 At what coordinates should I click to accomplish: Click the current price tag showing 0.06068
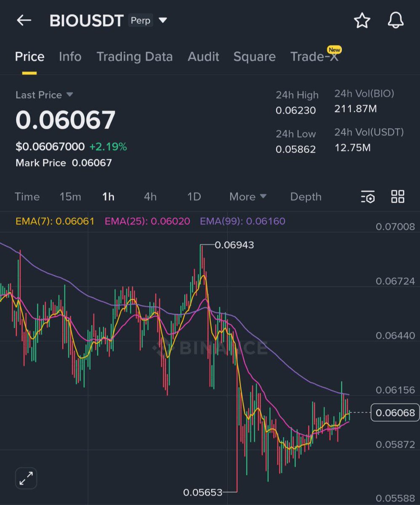(395, 413)
